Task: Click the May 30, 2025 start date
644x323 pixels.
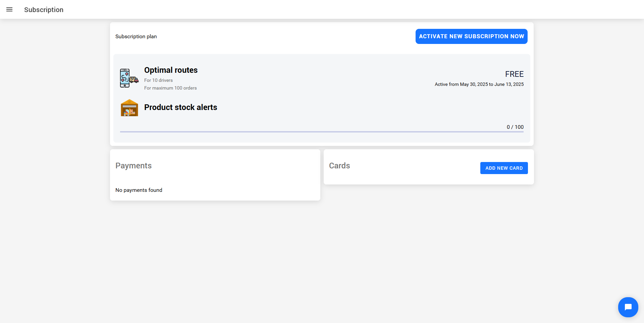Action: [x=474, y=84]
